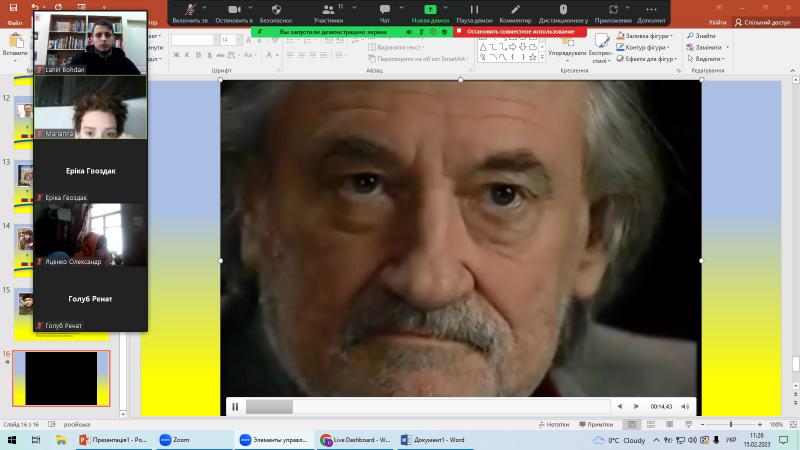Step video backward button
The height and width of the screenshot is (450, 800).
[619, 407]
